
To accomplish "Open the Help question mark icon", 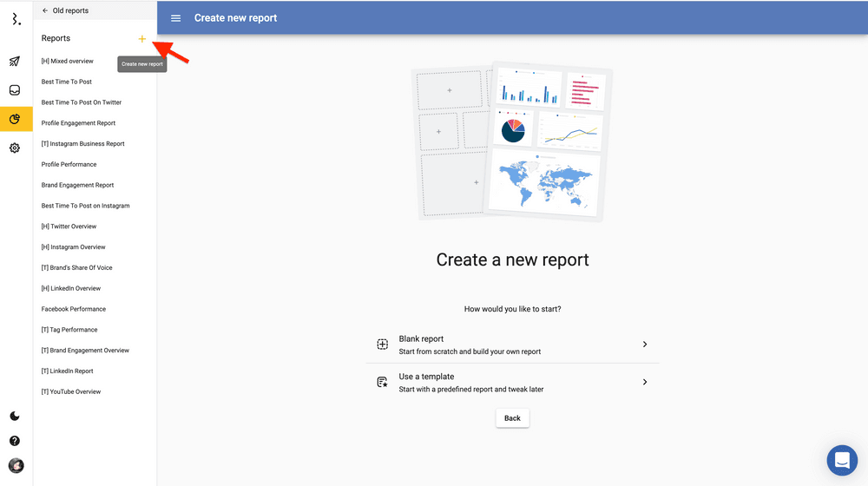I will point(15,441).
